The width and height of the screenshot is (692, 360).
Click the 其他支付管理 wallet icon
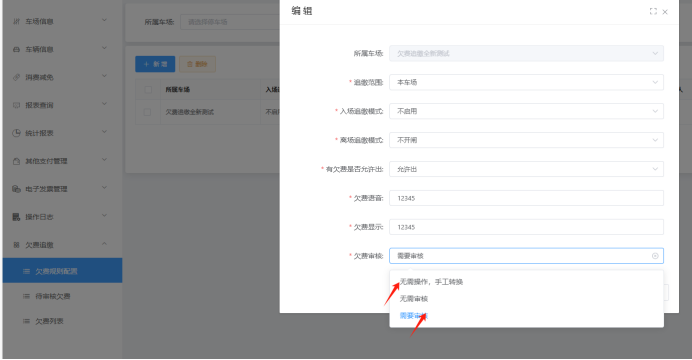[x=16, y=161]
